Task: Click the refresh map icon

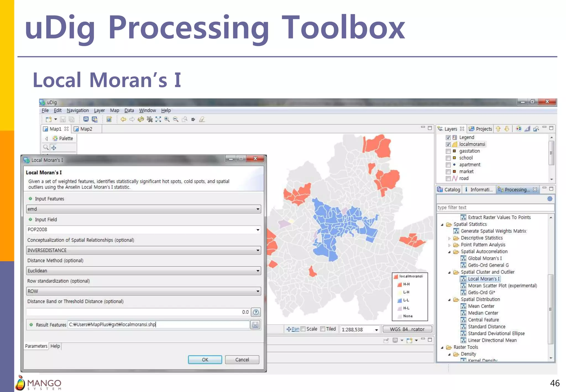Action: click(x=141, y=119)
